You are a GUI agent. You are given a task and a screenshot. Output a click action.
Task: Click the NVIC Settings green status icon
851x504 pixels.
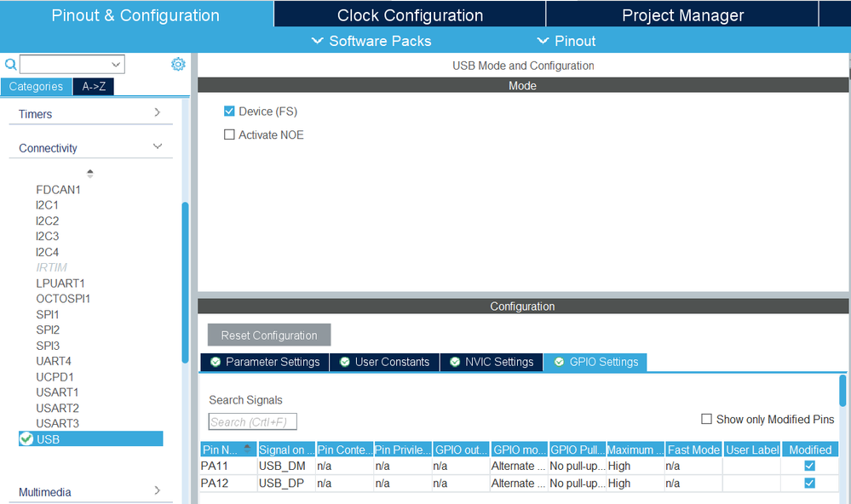pos(455,362)
